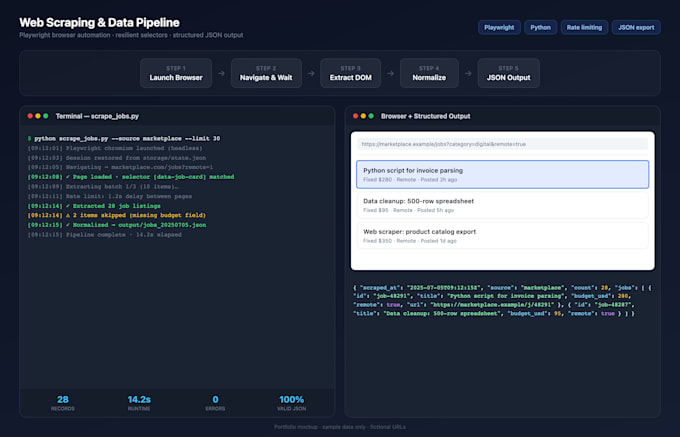Click 'Normalized → output/jobs_20250705.json' log line
This screenshot has height=437, width=680.
point(117,225)
